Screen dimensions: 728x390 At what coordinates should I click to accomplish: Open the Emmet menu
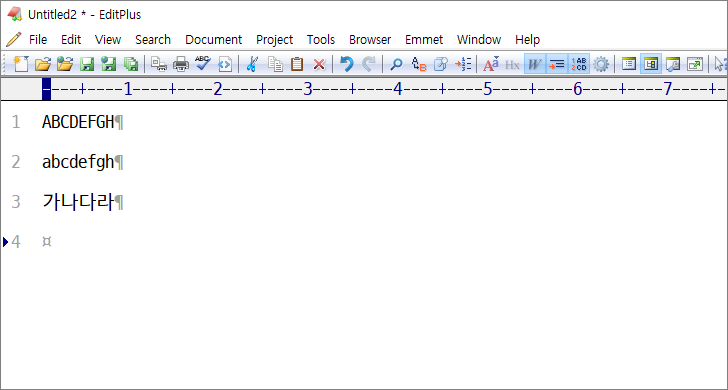tap(424, 40)
